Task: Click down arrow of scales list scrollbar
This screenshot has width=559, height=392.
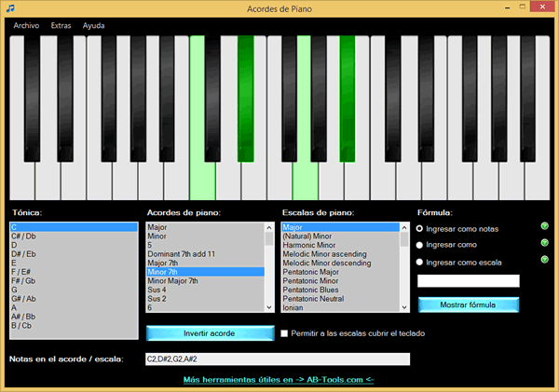Action: click(404, 307)
